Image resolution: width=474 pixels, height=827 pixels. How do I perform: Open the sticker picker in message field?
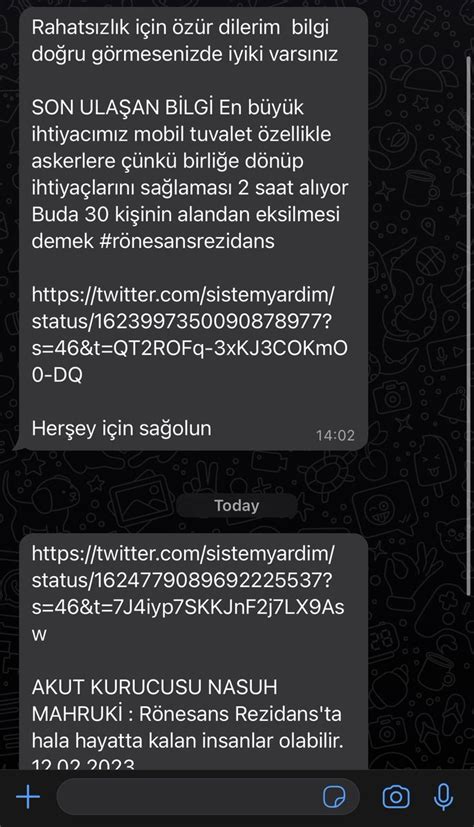pyautogui.click(x=334, y=796)
